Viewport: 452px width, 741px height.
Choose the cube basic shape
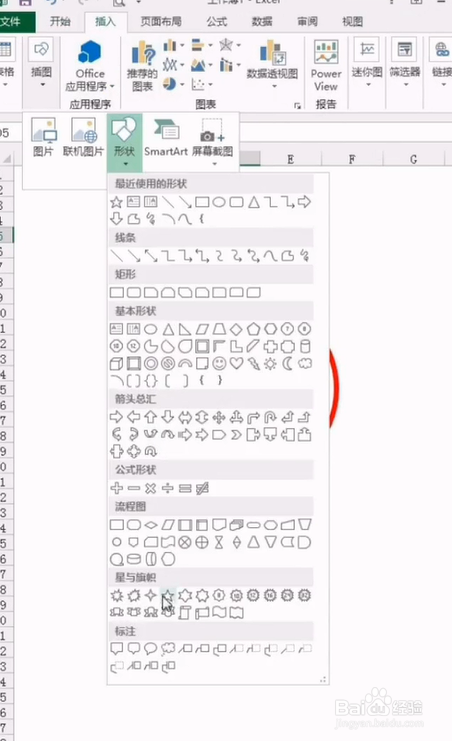[116, 363]
